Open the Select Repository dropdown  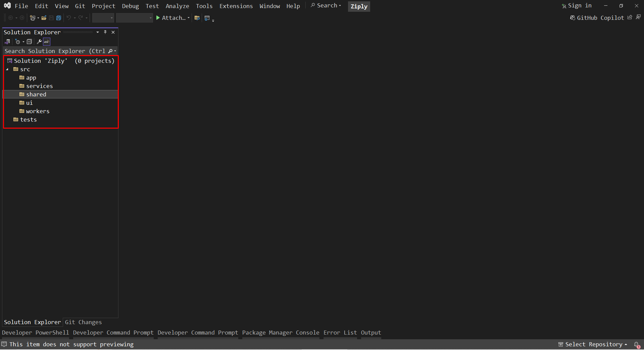pos(593,344)
